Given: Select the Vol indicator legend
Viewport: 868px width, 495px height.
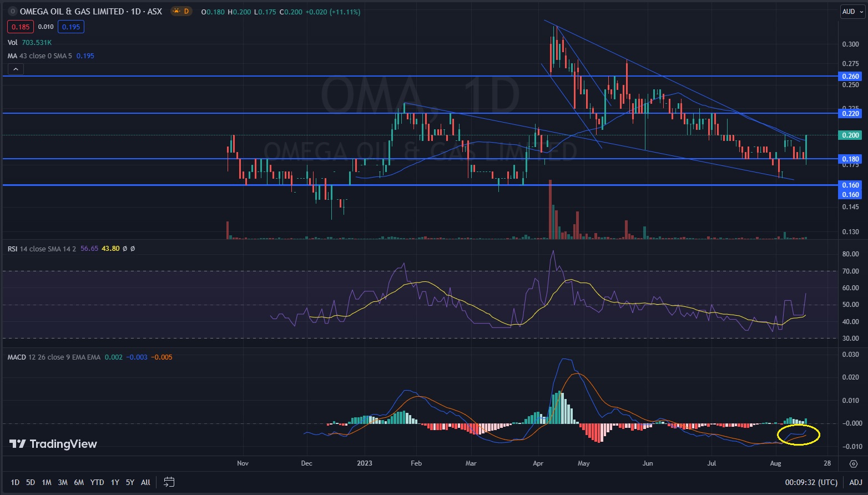Looking at the screenshot, I should click(13, 42).
